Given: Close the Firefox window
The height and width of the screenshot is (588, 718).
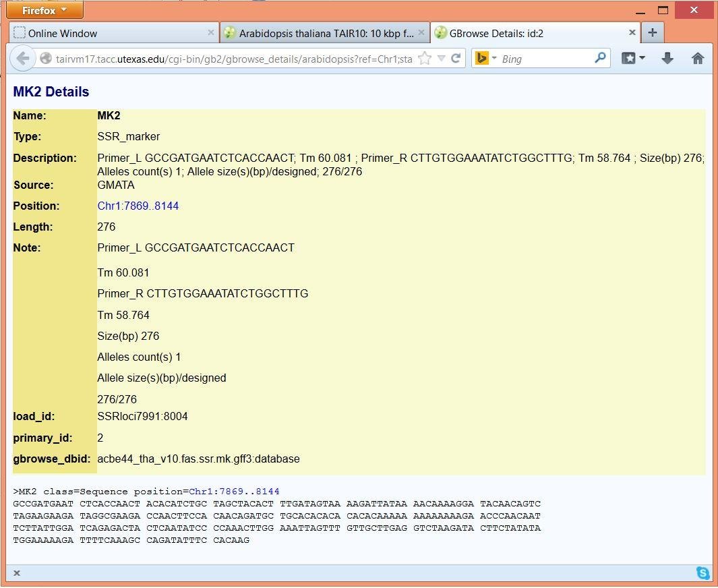Looking at the screenshot, I should (694, 9).
